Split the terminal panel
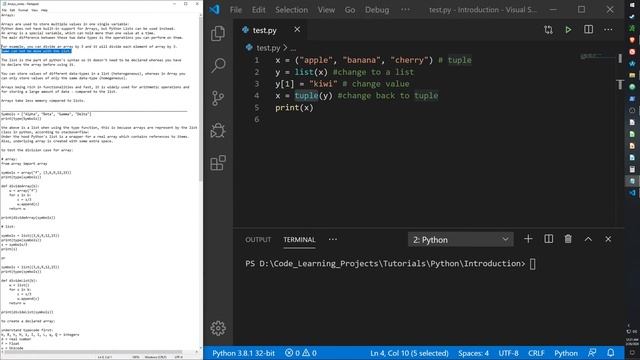 549,239
